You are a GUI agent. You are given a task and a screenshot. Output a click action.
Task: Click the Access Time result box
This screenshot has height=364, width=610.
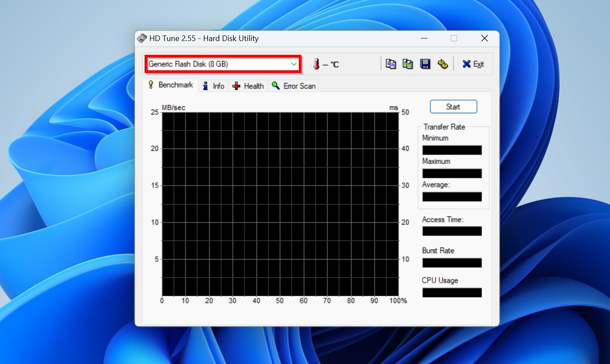[x=452, y=231]
